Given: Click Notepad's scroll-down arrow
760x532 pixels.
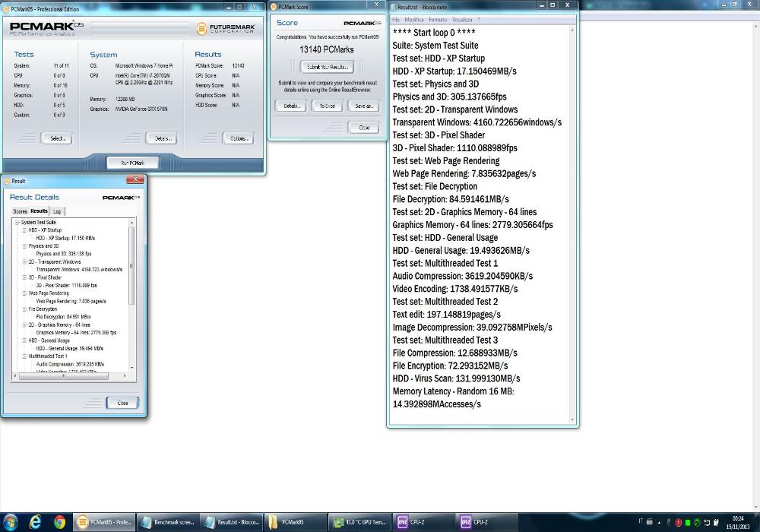Looking at the screenshot, I should pos(572,420).
